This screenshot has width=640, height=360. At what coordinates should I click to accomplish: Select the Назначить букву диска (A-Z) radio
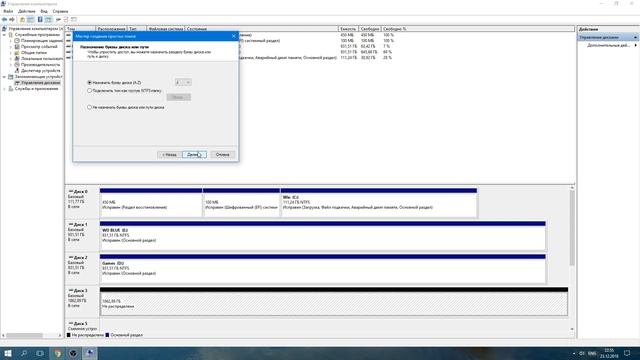click(x=89, y=82)
